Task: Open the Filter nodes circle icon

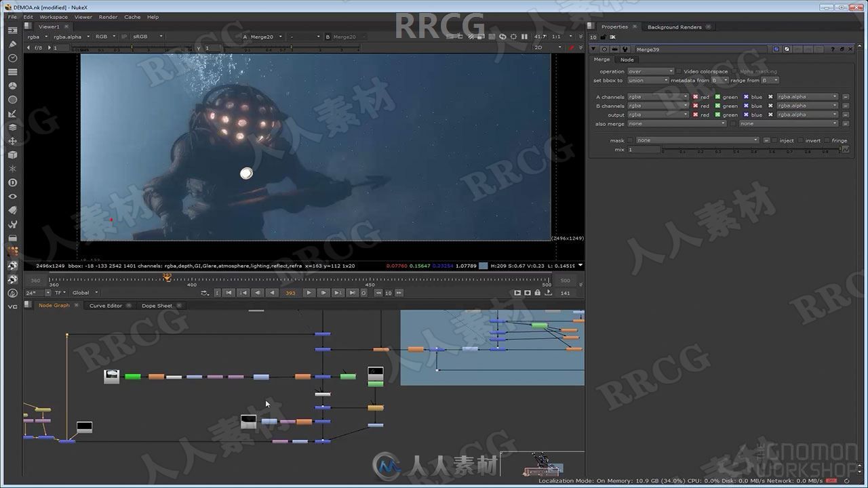Action: (12, 100)
